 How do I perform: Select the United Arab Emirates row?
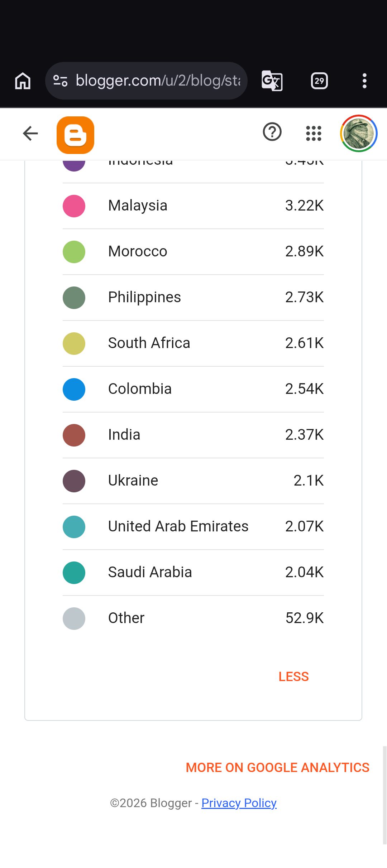tap(193, 527)
